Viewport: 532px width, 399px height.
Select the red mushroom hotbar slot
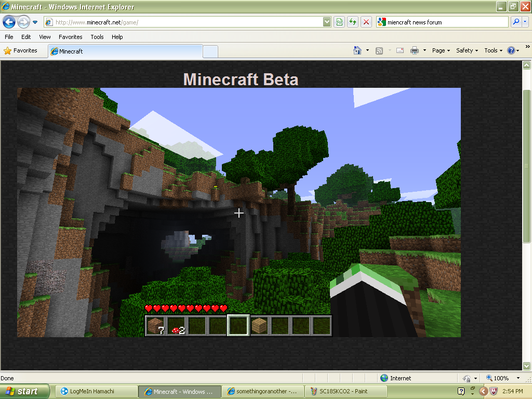pyautogui.click(x=177, y=326)
